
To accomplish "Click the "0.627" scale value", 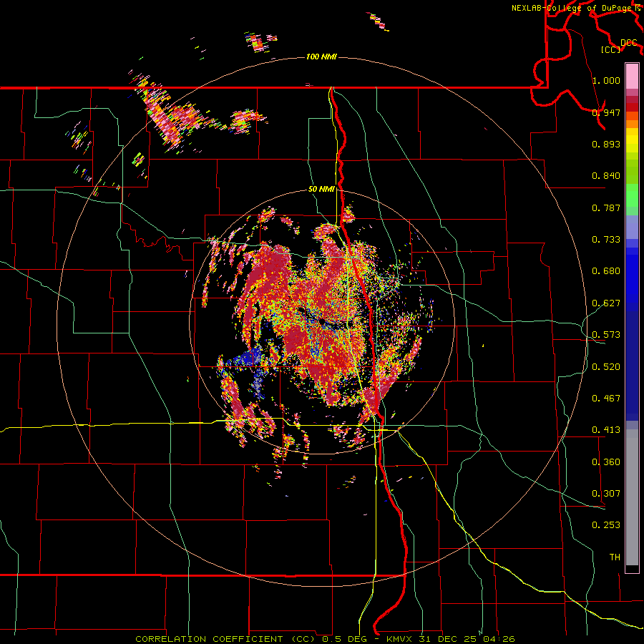I will [x=606, y=303].
